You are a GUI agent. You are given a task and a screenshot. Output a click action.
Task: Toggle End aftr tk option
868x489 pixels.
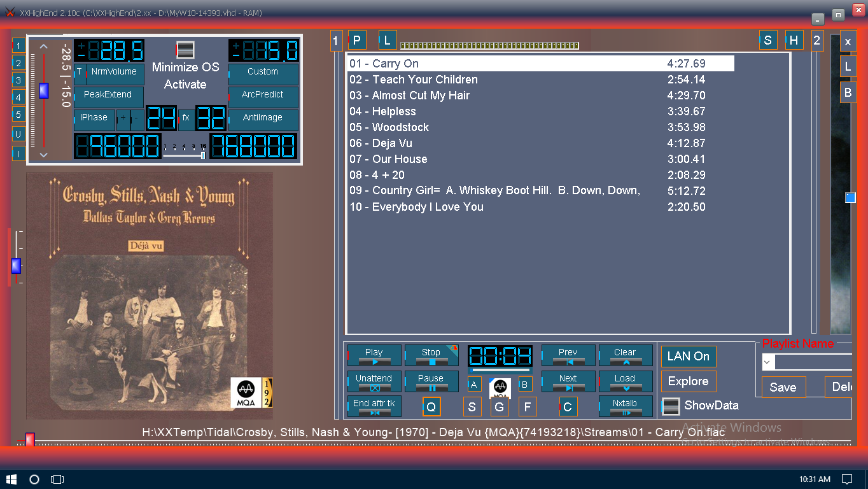click(374, 406)
